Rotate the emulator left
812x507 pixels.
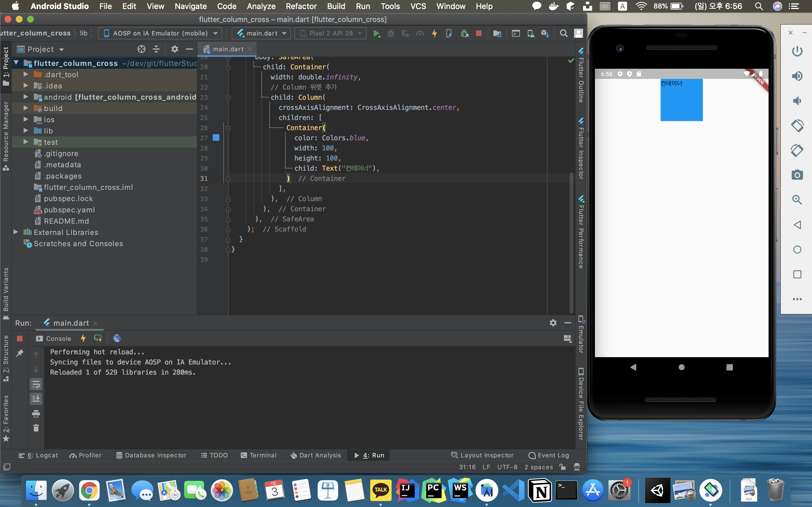[x=797, y=126]
